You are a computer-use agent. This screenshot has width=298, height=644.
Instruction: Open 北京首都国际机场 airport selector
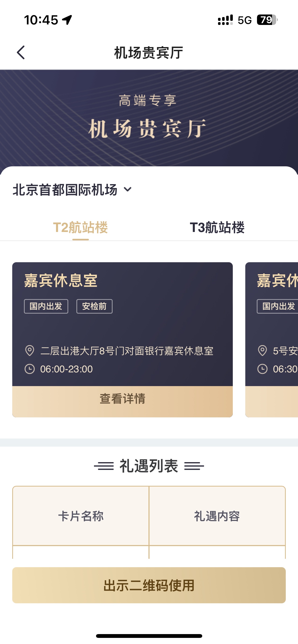72,190
